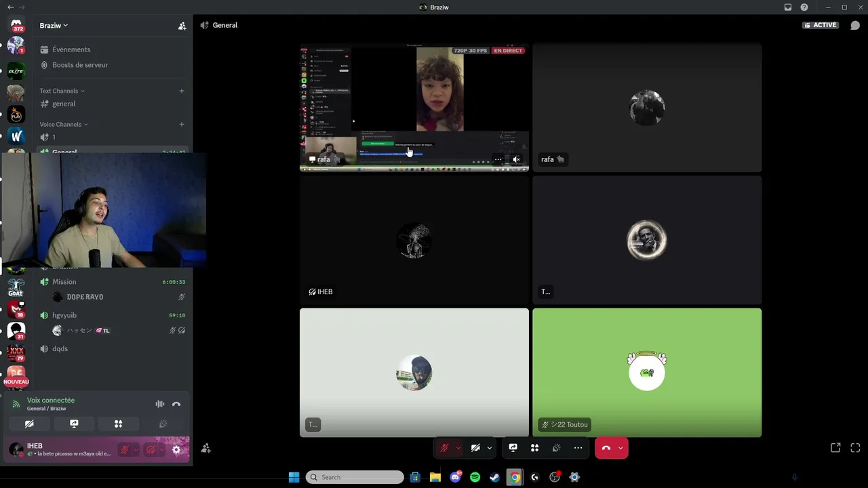
Task: Open camera options arrow in call bar
Action: 490,447
